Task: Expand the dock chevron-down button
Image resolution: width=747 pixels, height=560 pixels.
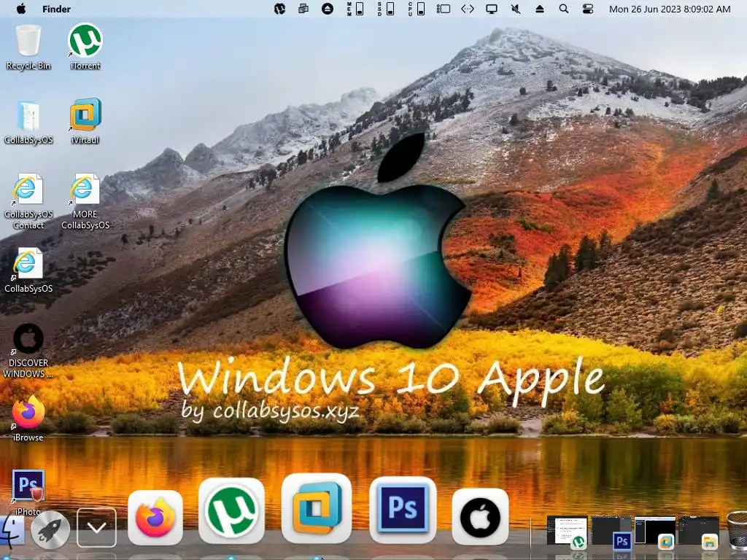Action: point(97,528)
